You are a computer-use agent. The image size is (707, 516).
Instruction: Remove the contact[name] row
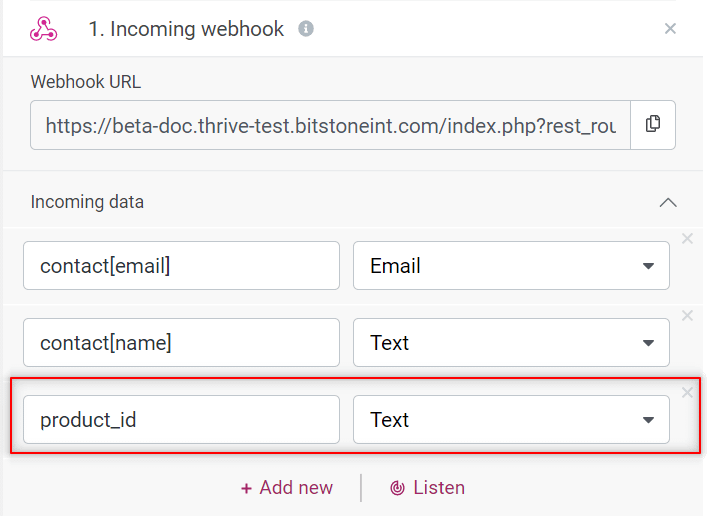(x=687, y=315)
